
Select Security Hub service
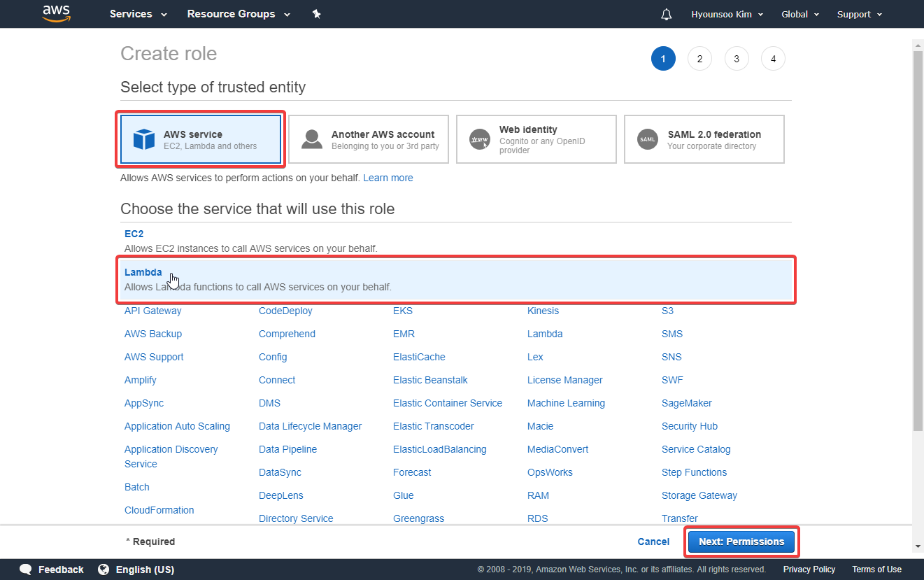coord(690,426)
